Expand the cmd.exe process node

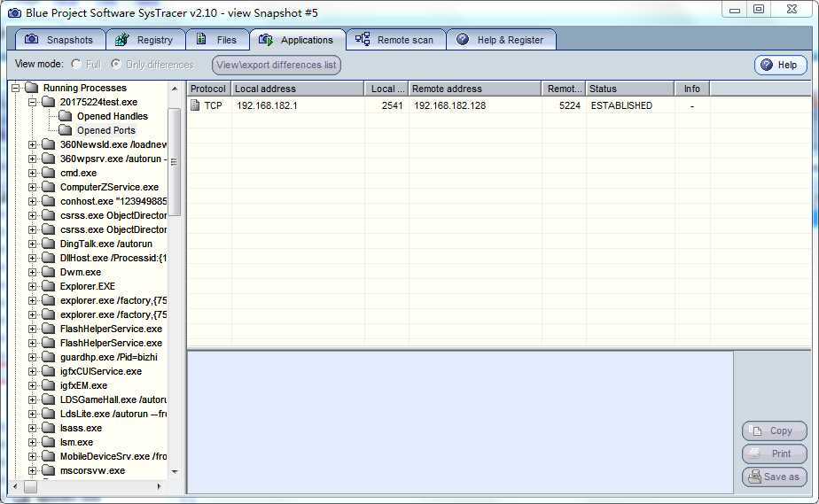point(33,173)
